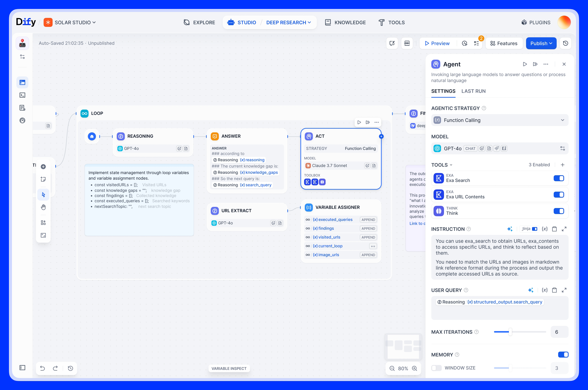The height and width of the screenshot is (390, 588).
Task: Toggle off the Think tool
Action: tap(559, 211)
